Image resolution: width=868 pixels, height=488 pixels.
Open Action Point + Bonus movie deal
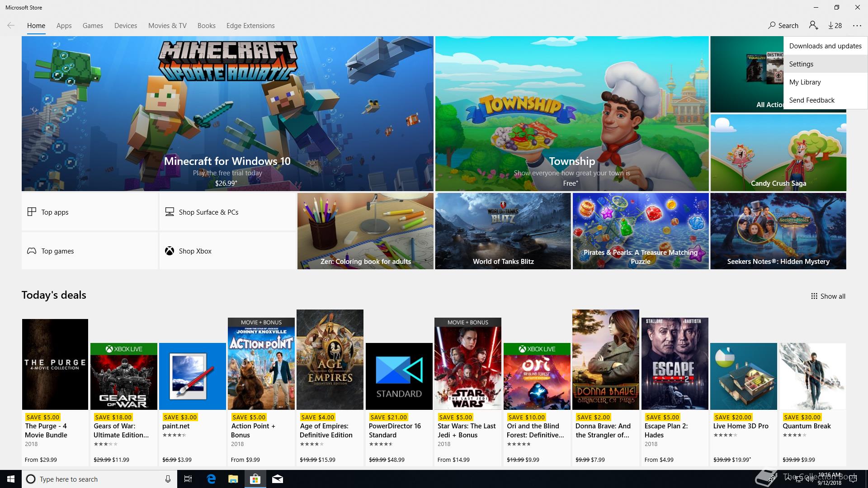pos(261,392)
